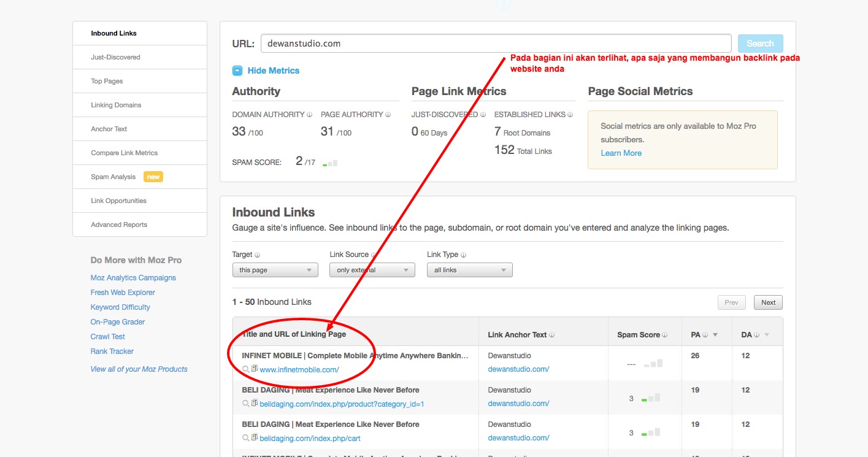
Task: Select the '152 Total Links' value
Action: 523,150
